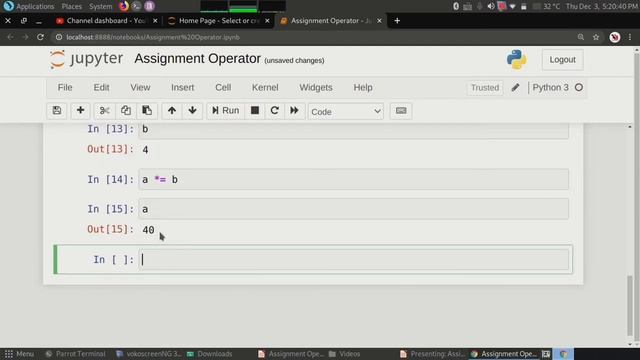640x360 pixels.
Task: Select the In [15] cell containing a
Action: click(353, 209)
